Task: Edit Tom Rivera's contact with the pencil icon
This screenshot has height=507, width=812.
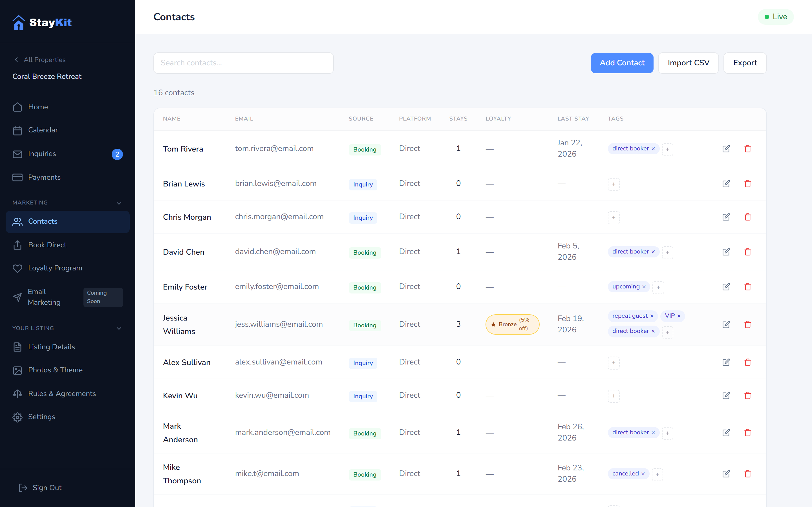Action: point(726,148)
